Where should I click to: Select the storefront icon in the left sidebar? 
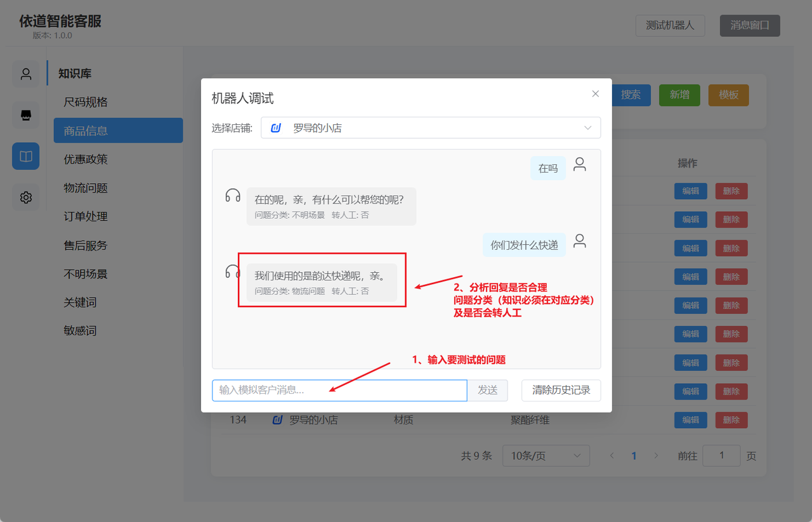[x=25, y=115]
